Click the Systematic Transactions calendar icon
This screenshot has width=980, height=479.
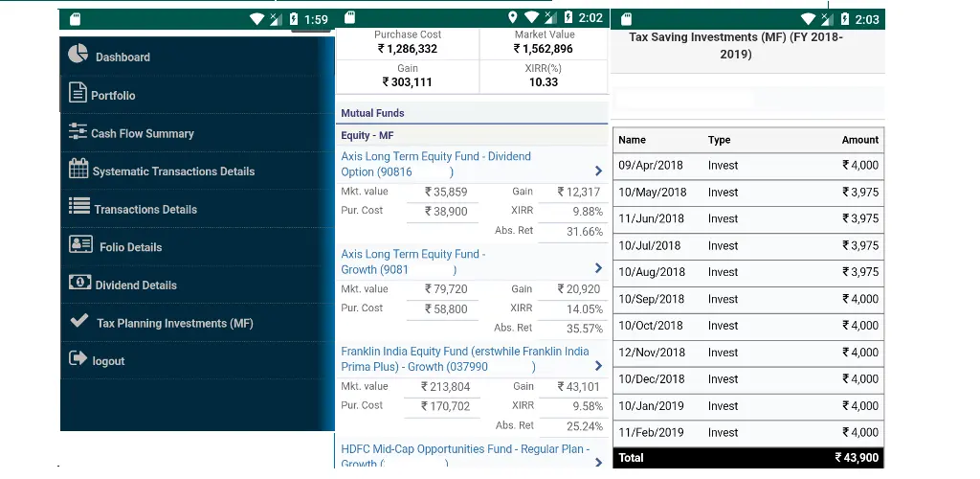[78, 169]
